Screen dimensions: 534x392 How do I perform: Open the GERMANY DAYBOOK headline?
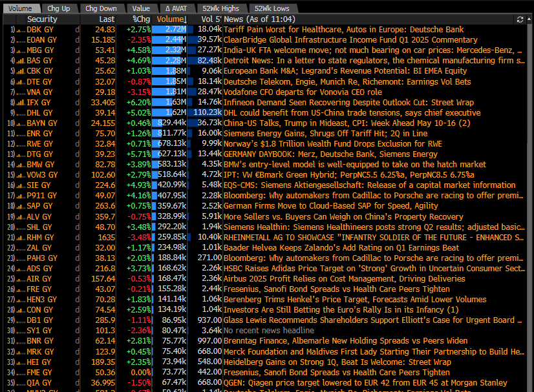(330, 154)
